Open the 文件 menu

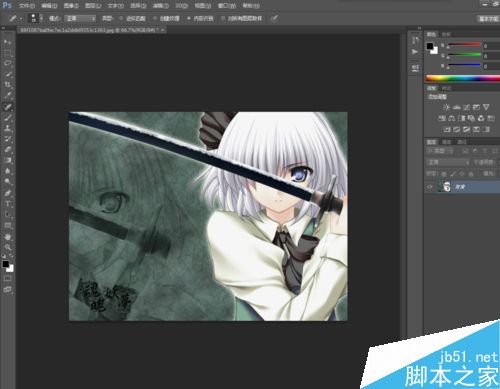[27, 6]
